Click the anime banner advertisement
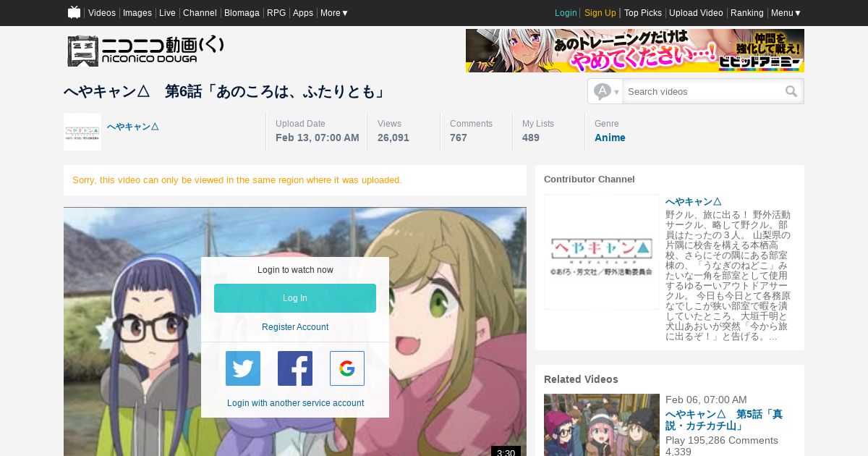 tap(635, 51)
